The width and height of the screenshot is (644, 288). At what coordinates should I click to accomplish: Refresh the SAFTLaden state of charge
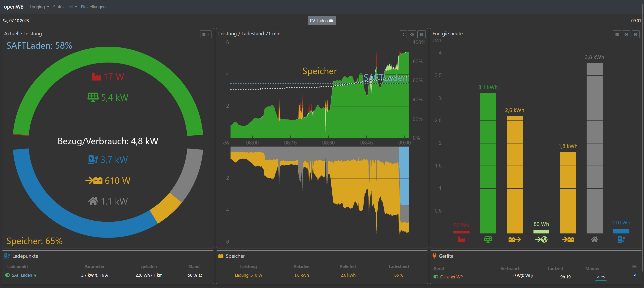click(201, 275)
